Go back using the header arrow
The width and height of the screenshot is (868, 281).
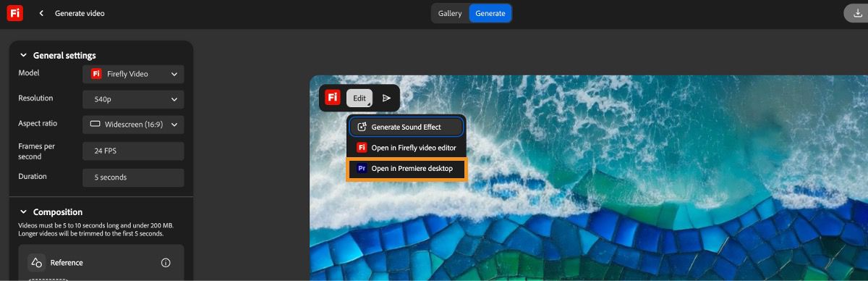point(41,13)
